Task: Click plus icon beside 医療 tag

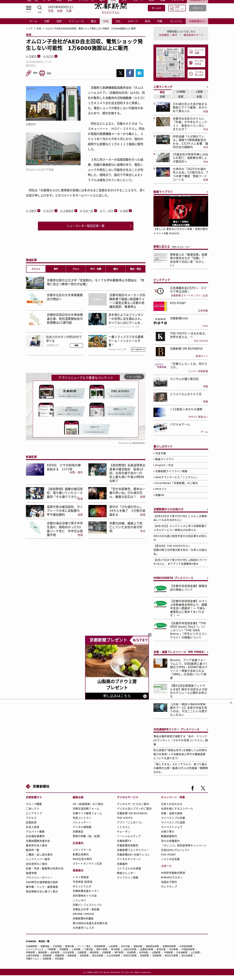Action: pos(130,210)
